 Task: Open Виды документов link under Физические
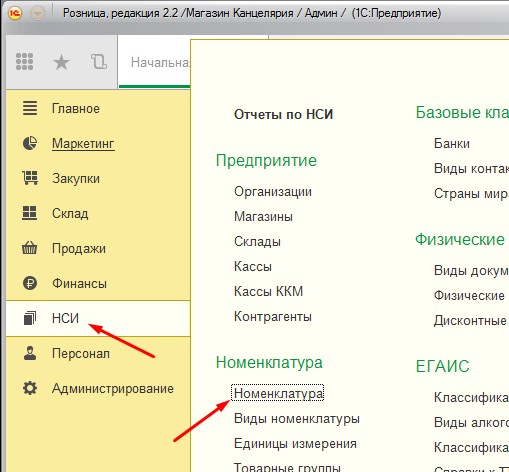pyautogui.click(x=471, y=271)
